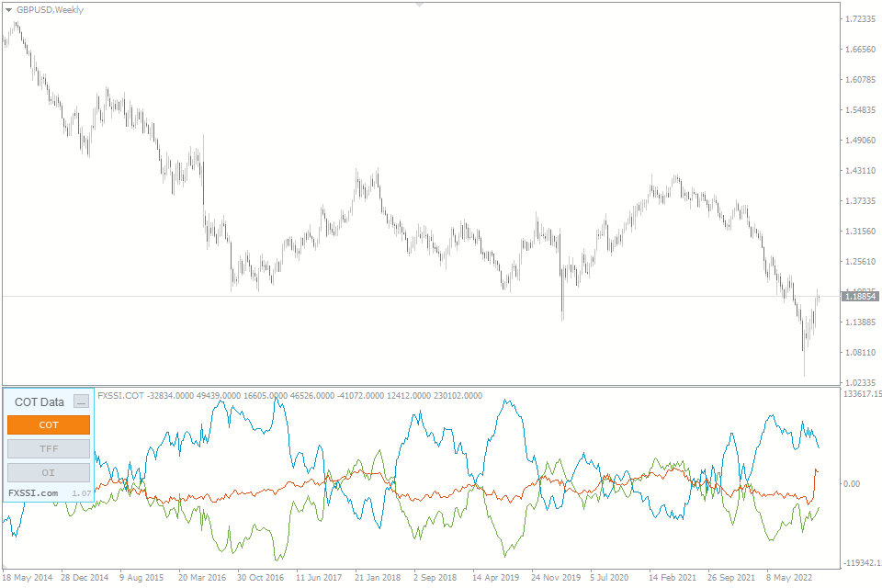Select the current price tag 1.18854
The height and width of the screenshot is (588, 882).
click(861, 295)
